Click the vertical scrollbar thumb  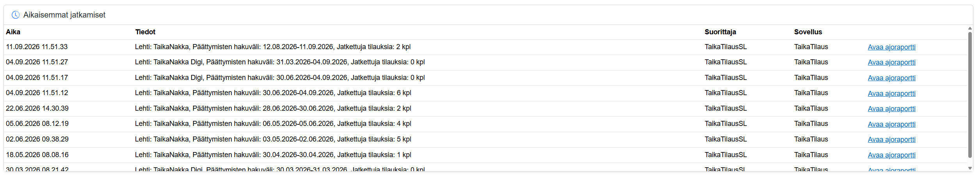(x=970, y=95)
